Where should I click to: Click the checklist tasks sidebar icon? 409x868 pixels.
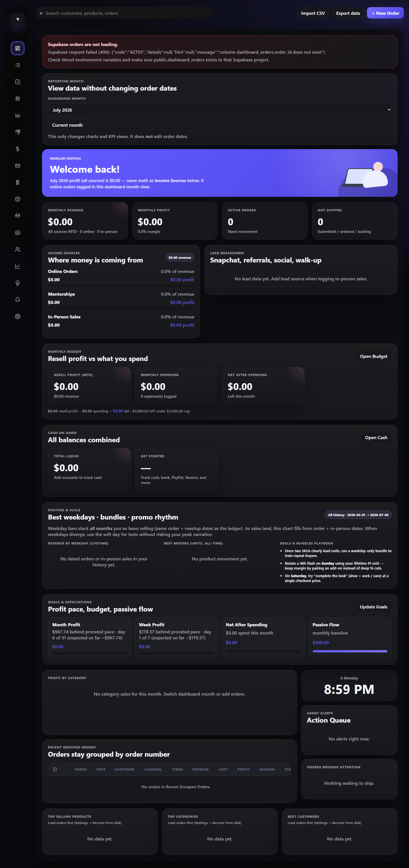18,82
